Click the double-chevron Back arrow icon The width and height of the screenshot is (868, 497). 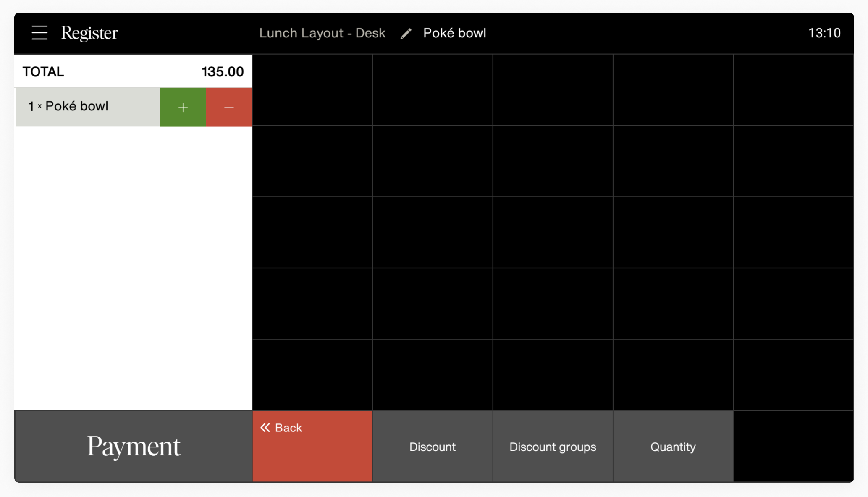click(265, 428)
